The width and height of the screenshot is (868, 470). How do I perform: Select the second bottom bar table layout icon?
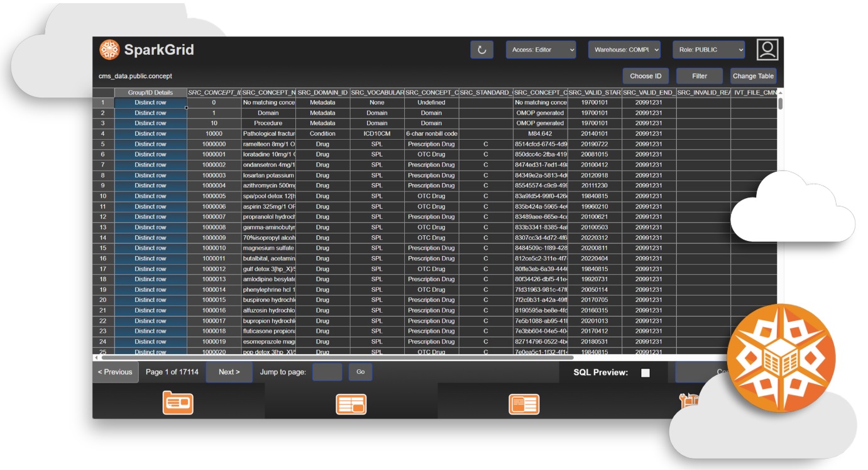[351, 404]
